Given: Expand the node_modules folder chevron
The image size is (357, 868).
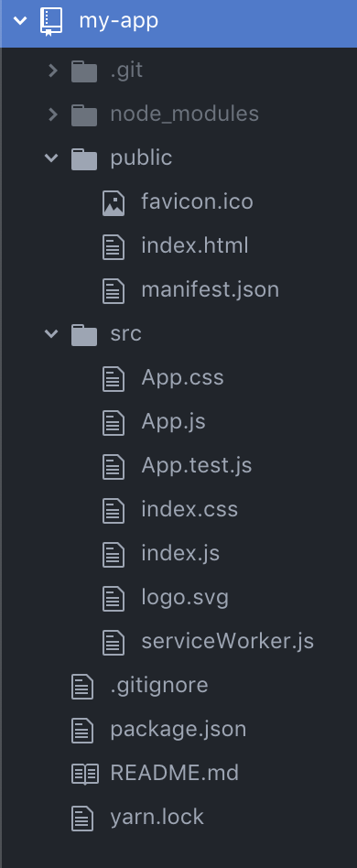Looking at the screenshot, I should [x=52, y=114].
